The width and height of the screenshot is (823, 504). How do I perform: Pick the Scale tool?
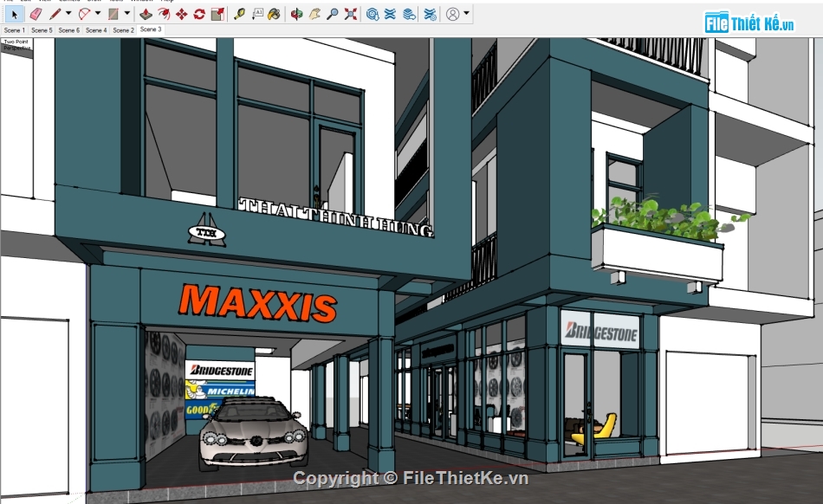[x=217, y=14]
